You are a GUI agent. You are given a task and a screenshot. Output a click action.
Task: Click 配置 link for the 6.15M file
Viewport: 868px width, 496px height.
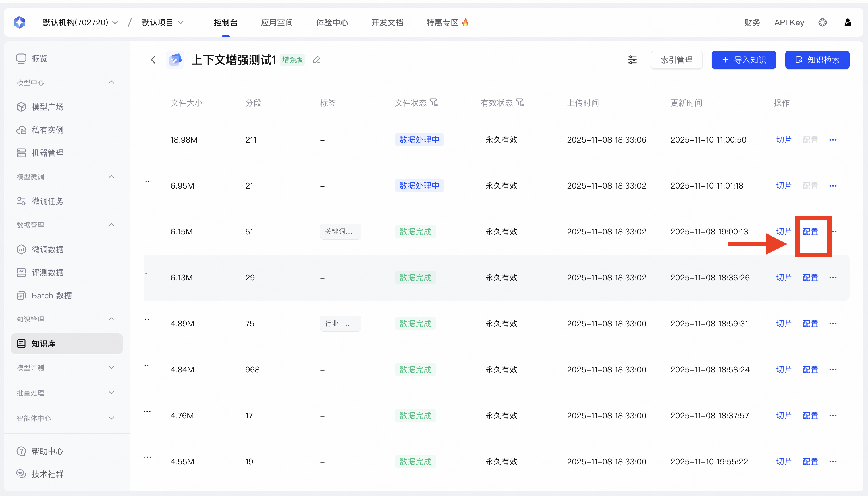coord(810,232)
